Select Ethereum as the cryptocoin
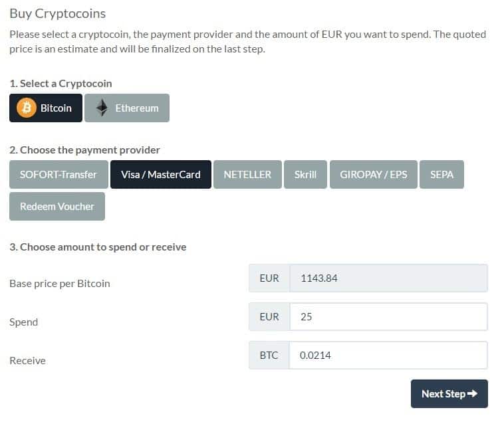 point(127,108)
